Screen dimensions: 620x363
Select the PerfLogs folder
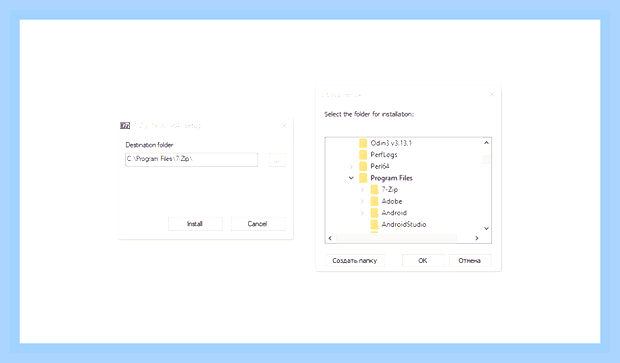point(384,155)
